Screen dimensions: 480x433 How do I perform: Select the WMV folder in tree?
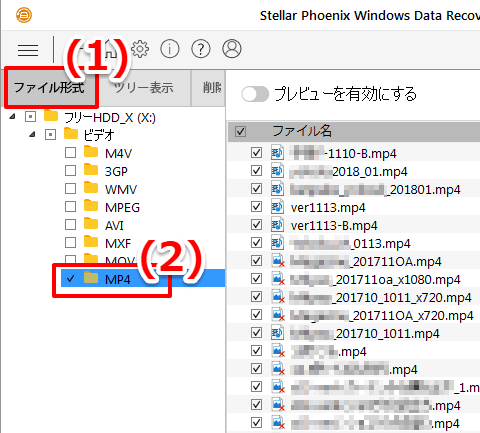click(x=121, y=189)
